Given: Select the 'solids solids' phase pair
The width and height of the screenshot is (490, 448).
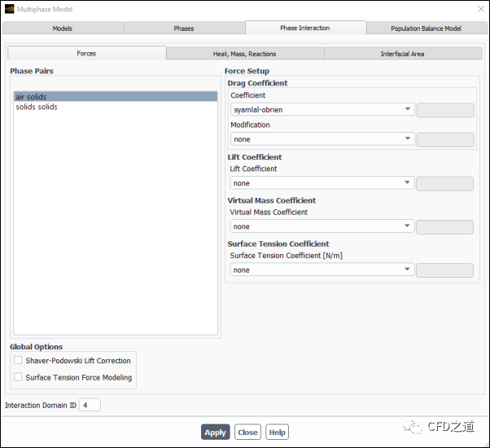Looking at the screenshot, I should tap(116, 107).
